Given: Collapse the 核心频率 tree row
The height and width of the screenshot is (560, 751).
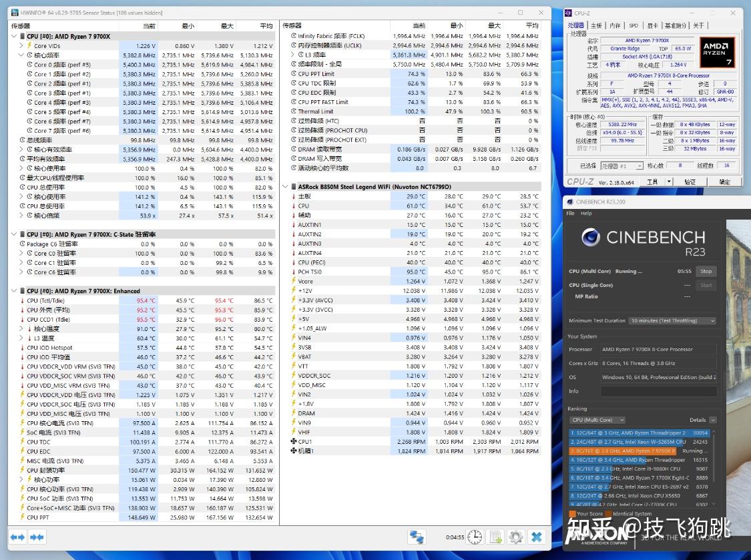Looking at the screenshot, I should 21,55.
